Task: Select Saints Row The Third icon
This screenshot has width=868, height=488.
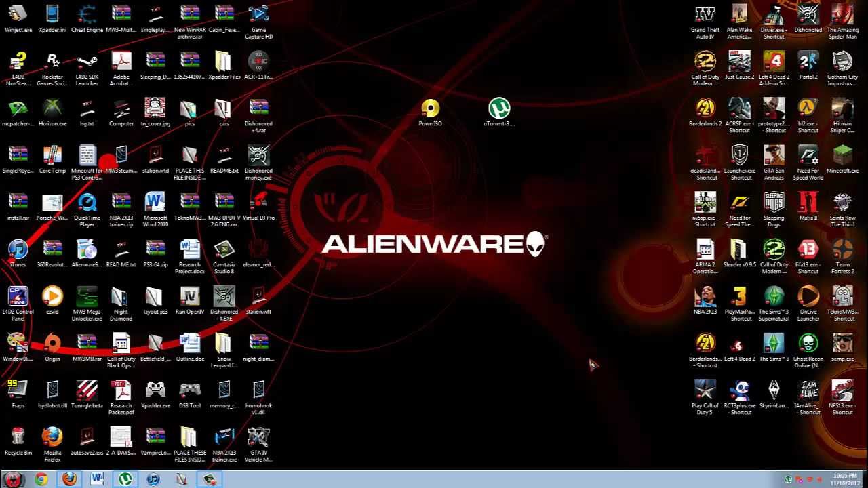Action: tap(842, 209)
